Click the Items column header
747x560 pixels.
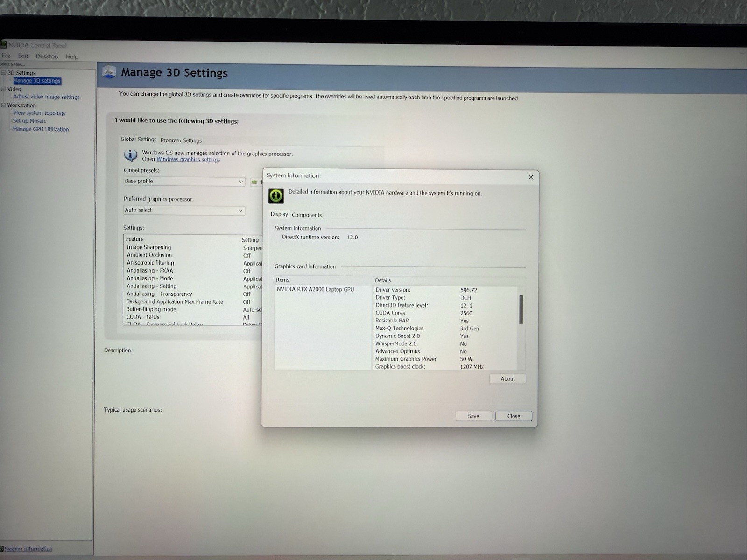coord(323,280)
